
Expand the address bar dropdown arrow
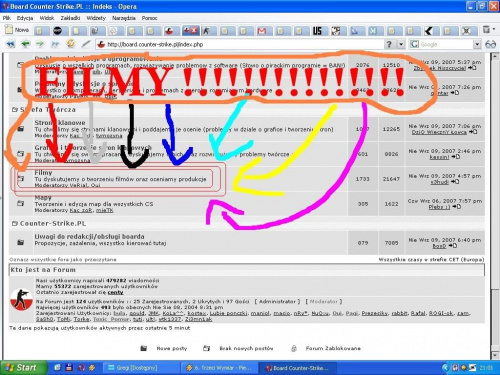401,44
